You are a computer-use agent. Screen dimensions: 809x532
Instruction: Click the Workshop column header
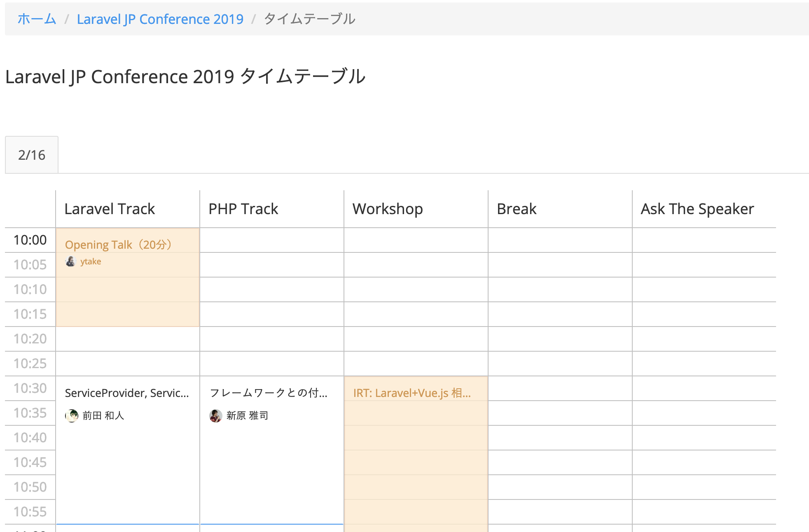tap(388, 209)
